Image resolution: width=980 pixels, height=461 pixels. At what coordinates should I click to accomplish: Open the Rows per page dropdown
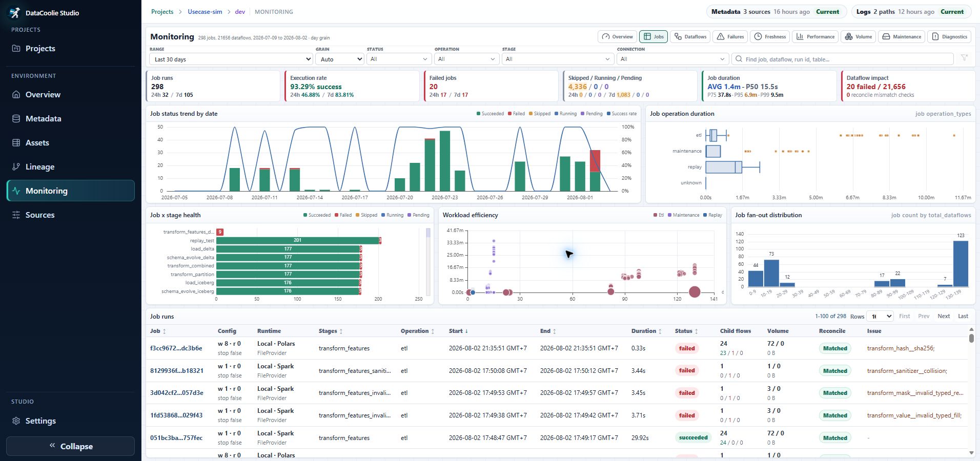click(880, 317)
